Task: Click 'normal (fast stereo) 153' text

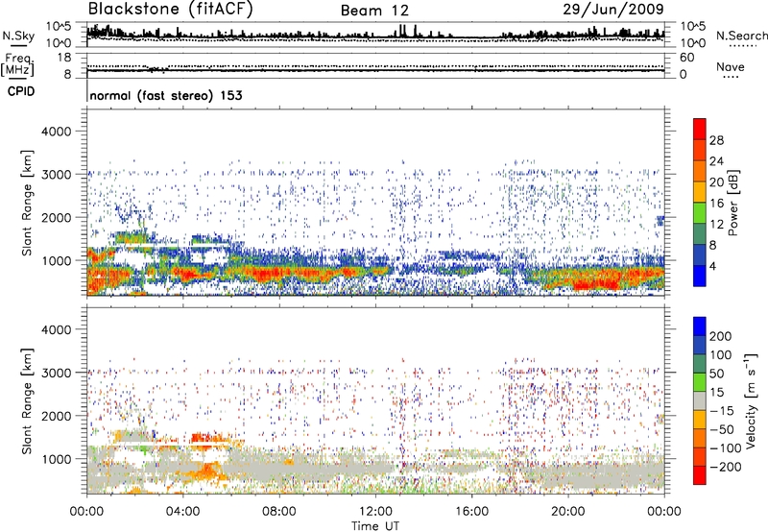Action: coord(165,95)
